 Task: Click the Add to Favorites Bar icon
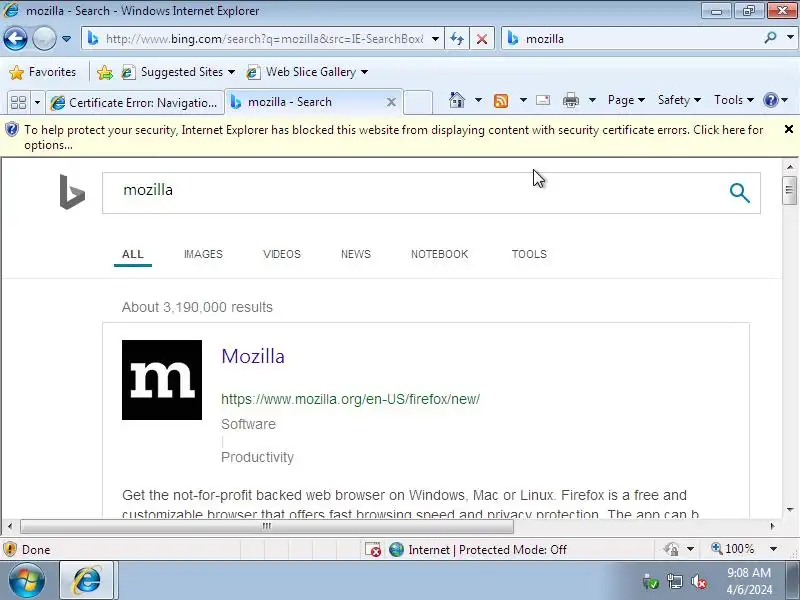(105, 72)
